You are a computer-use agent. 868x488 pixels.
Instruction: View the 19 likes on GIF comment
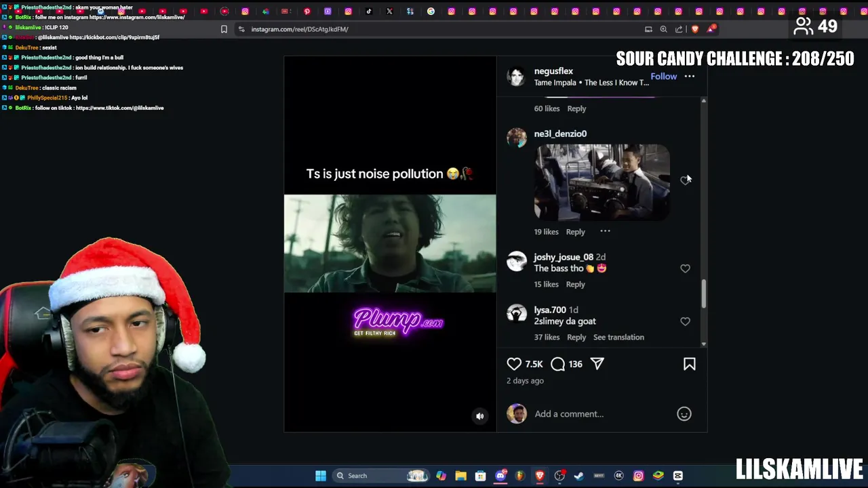[546, 232]
